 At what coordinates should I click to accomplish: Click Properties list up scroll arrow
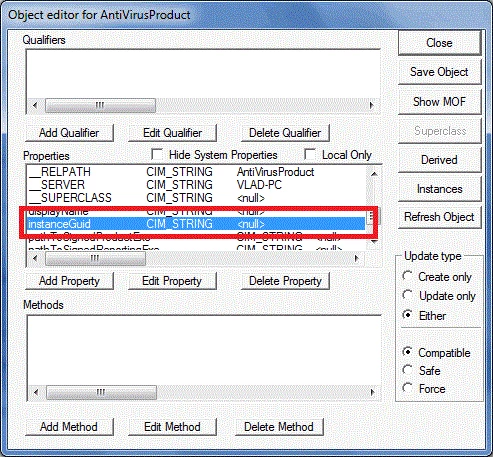point(374,174)
